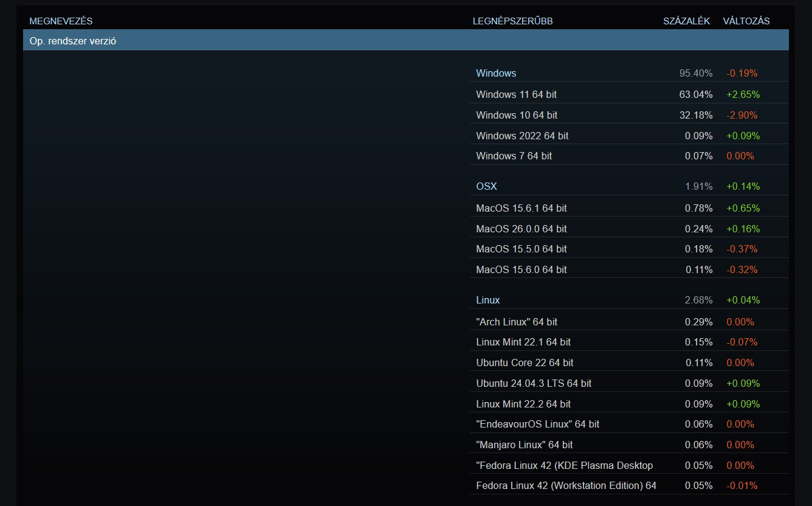Screen dimensions: 812x506
Task: Click the Windows 7 64 bit entry
Action: click(514, 156)
